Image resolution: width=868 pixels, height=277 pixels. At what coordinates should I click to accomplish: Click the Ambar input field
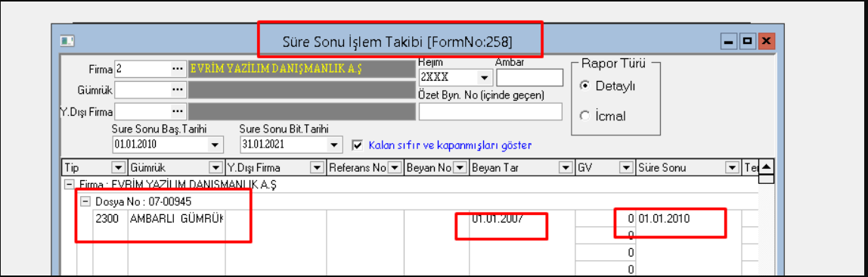pyautogui.click(x=529, y=77)
